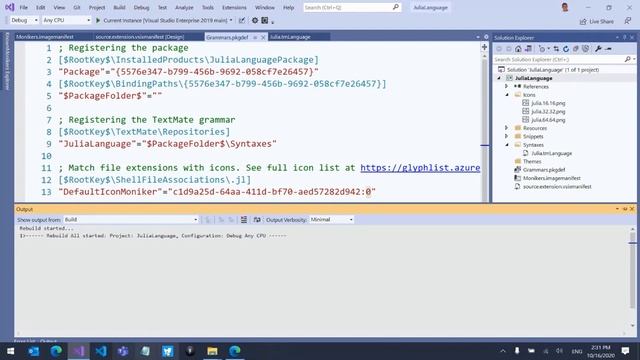Viewport: 640px width, 360px height.
Task: Click the Visual Studio search box
Action: [352, 7]
